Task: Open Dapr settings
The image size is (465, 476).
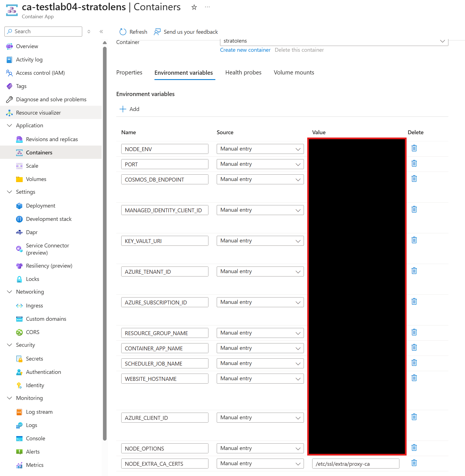Action: [32, 232]
